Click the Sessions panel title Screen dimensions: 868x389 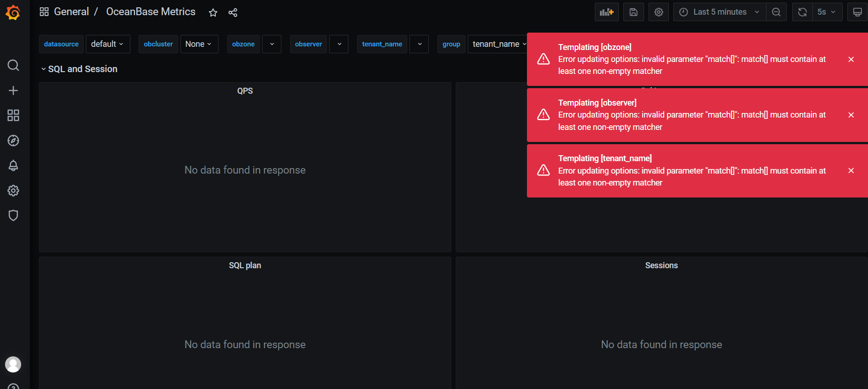661,265
